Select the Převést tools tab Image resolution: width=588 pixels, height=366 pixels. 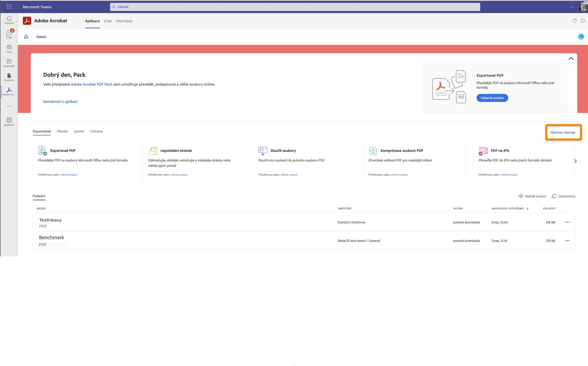point(62,131)
